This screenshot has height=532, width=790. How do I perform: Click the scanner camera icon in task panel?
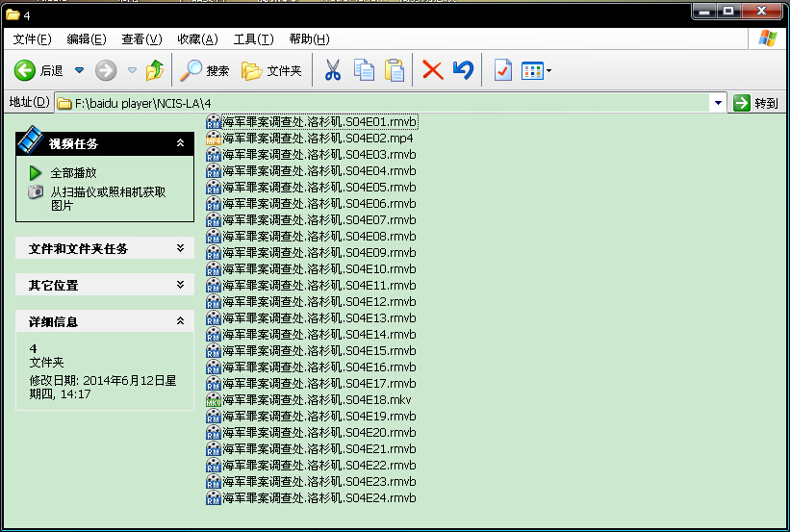(x=36, y=192)
